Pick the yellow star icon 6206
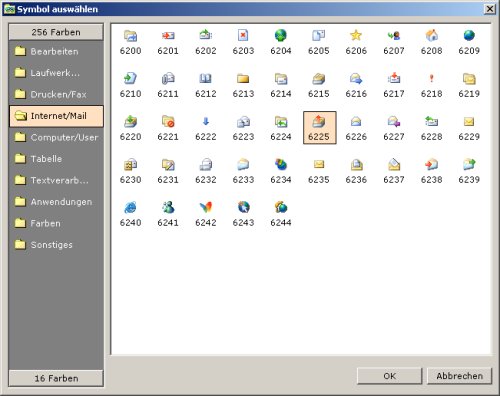 pyautogui.click(x=356, y=35)
